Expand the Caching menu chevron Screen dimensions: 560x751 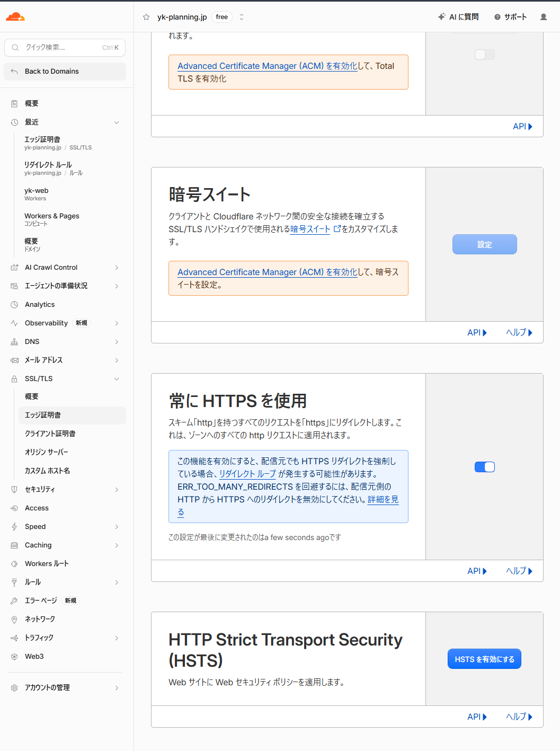tap(117, 545)
